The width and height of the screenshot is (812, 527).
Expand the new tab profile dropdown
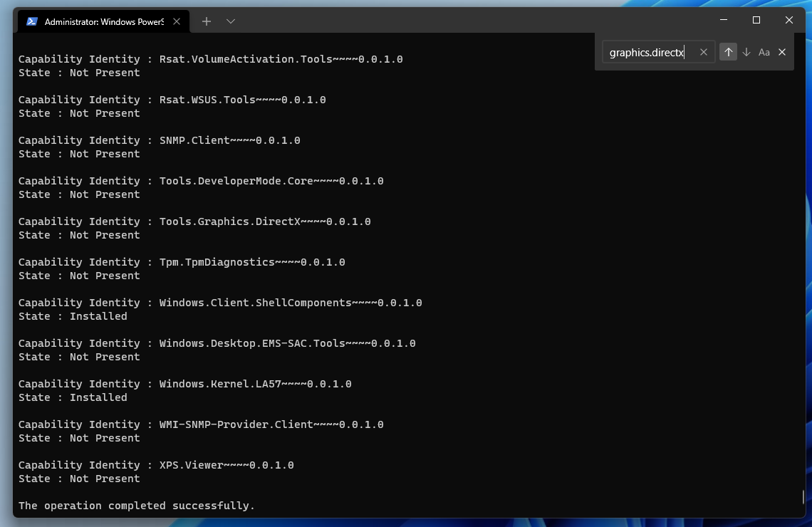[231, 21]
